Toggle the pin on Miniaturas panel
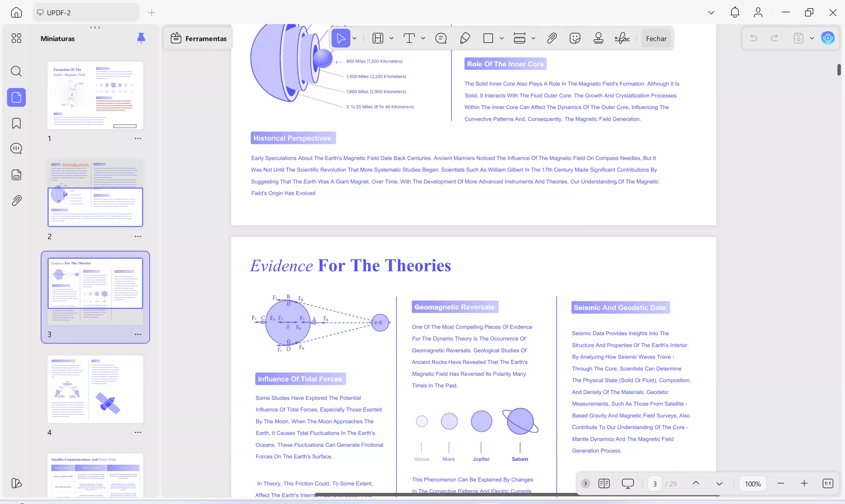Image resolution: width=845 pixels, height=504 pixels. [141, 38]
